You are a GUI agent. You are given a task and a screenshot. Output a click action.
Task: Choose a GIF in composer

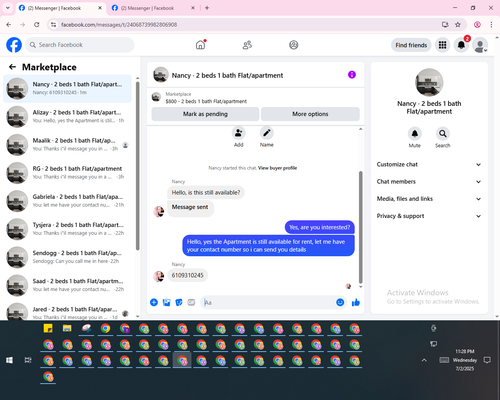click(x=191, y=302)
